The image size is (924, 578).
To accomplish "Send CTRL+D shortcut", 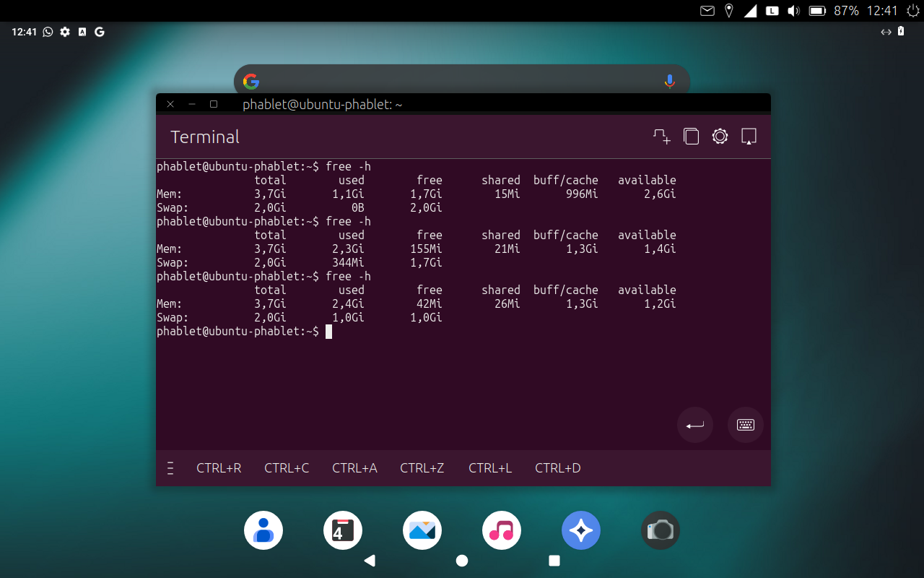I will (x=558, y=468).
